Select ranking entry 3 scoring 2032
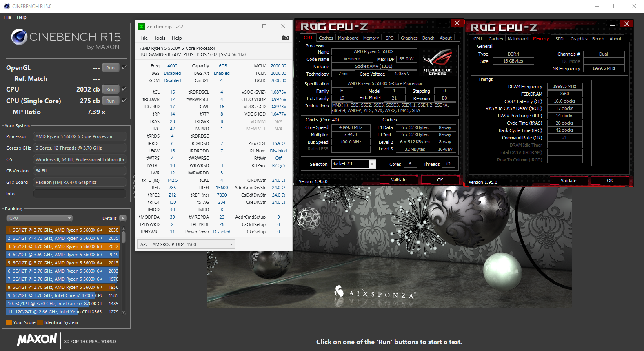Viewport: 644px width, 351px height. point(63,246)
